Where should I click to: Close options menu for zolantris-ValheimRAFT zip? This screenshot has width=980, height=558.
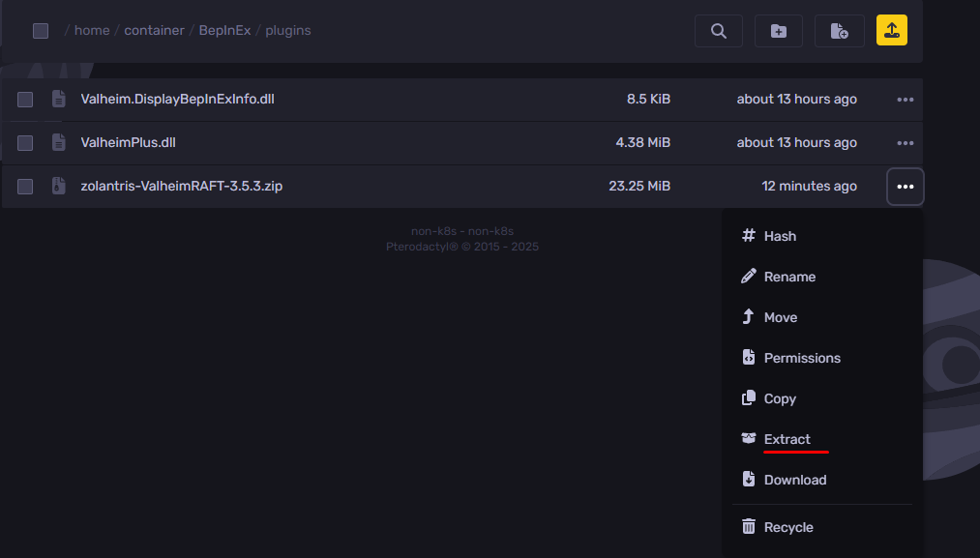(x=905, y=187)
